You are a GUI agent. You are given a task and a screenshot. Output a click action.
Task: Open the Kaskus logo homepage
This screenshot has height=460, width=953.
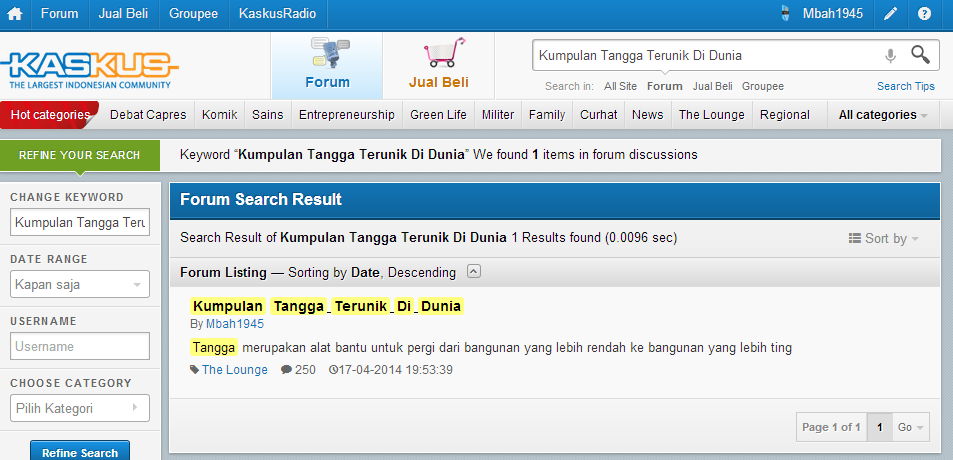pos(90,69)
